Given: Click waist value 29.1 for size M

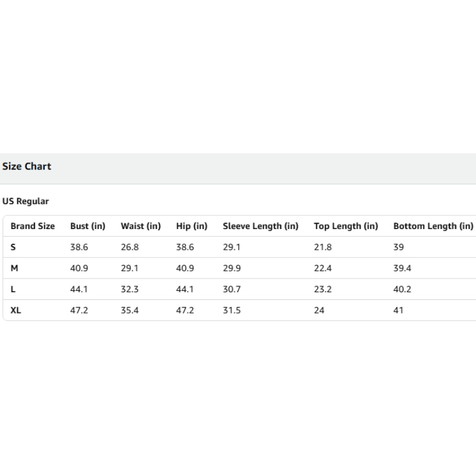Looking at the screenshot, I should point(130,268).
